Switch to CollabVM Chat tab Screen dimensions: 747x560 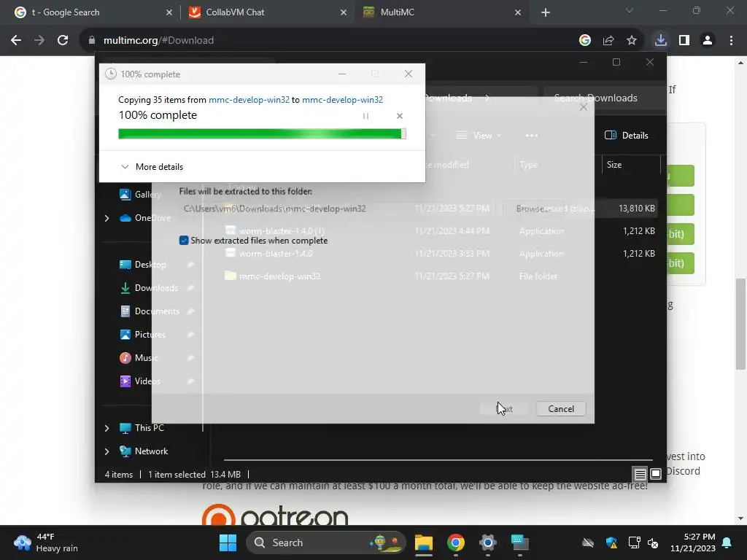click(x=268, y=12)
